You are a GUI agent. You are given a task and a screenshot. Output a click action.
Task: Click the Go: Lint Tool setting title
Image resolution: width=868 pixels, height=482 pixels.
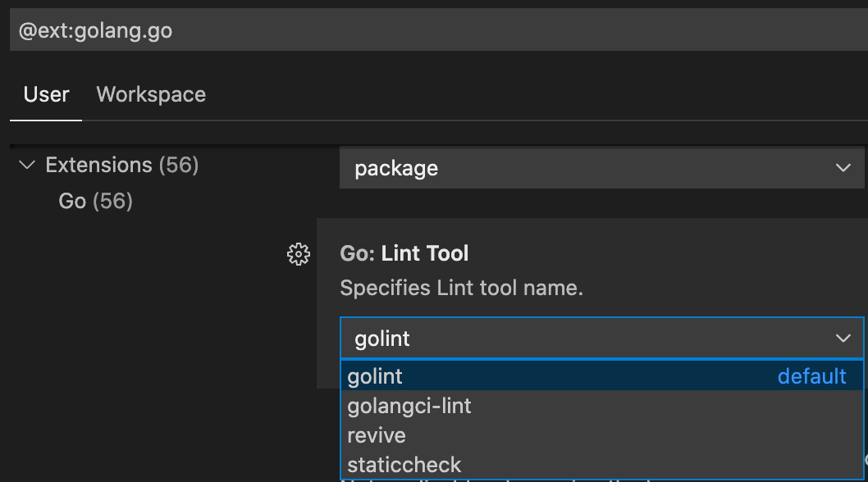(x=404, y=253)
